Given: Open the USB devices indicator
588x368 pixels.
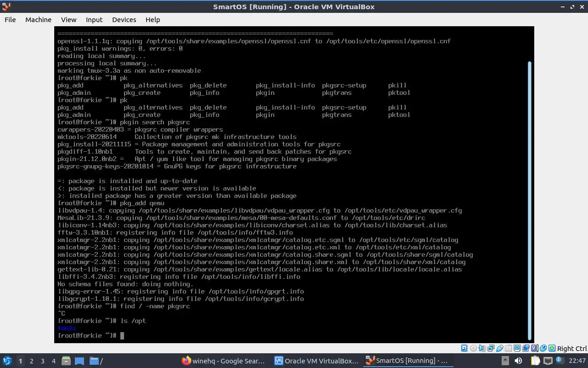Looking at the screenshot, I should coord(500,348).
